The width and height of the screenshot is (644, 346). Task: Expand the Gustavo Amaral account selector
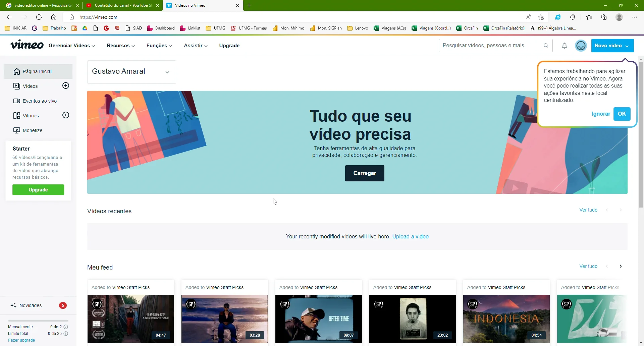point(167,72)
